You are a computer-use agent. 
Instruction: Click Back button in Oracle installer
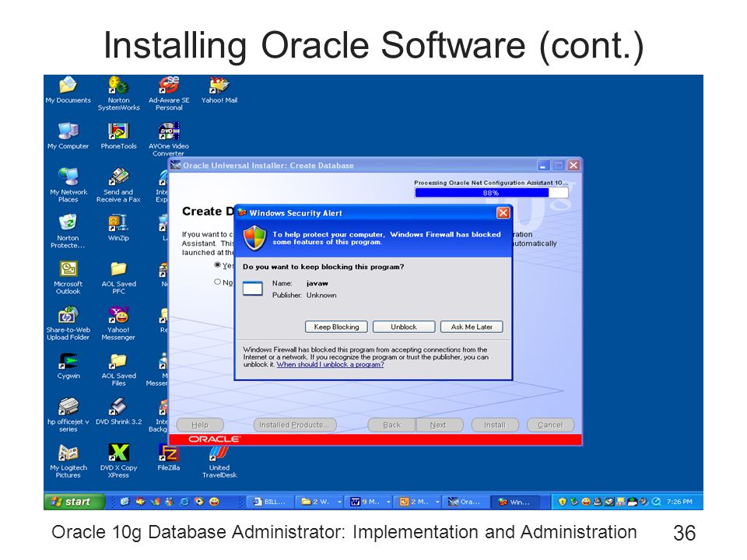pos(392,425)
